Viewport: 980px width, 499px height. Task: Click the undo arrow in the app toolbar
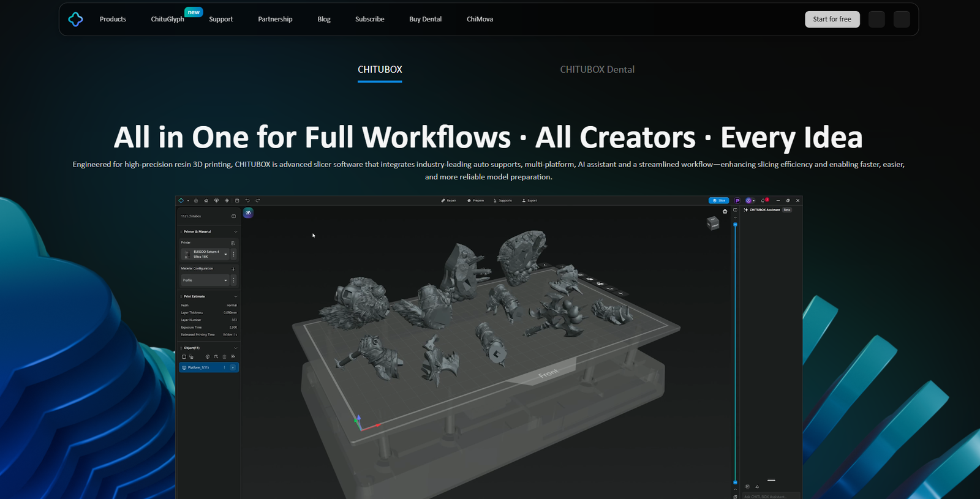point(247,200)
